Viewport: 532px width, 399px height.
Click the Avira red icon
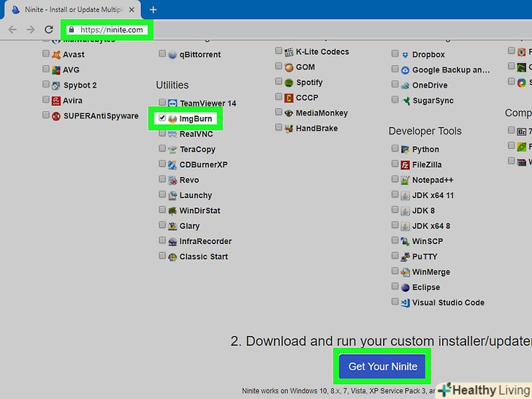tap(56, 101)
